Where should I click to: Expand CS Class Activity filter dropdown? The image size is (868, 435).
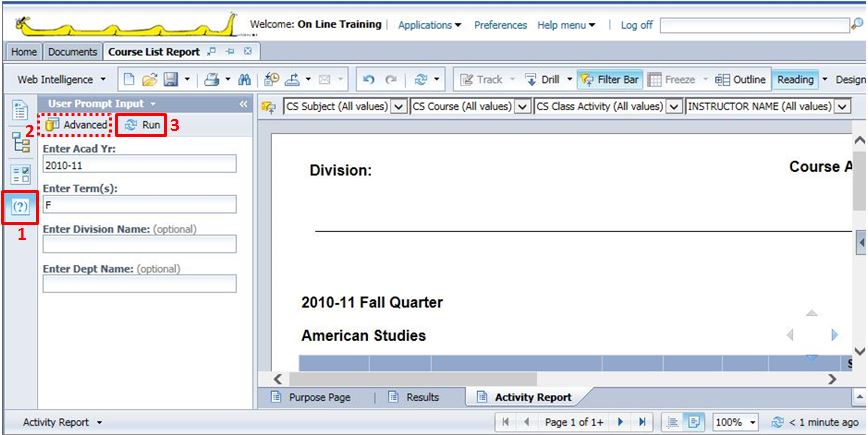(674, 106)
